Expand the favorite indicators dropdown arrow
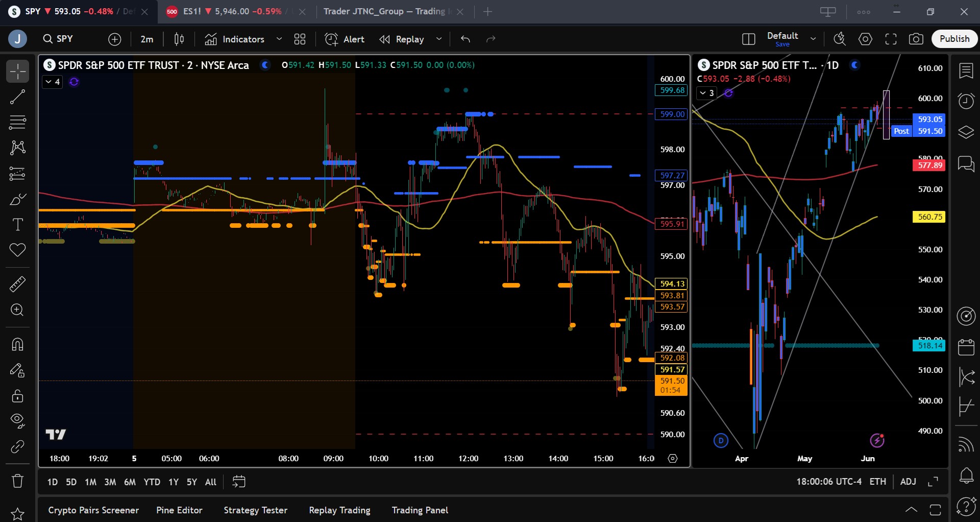 click(279, 39)
